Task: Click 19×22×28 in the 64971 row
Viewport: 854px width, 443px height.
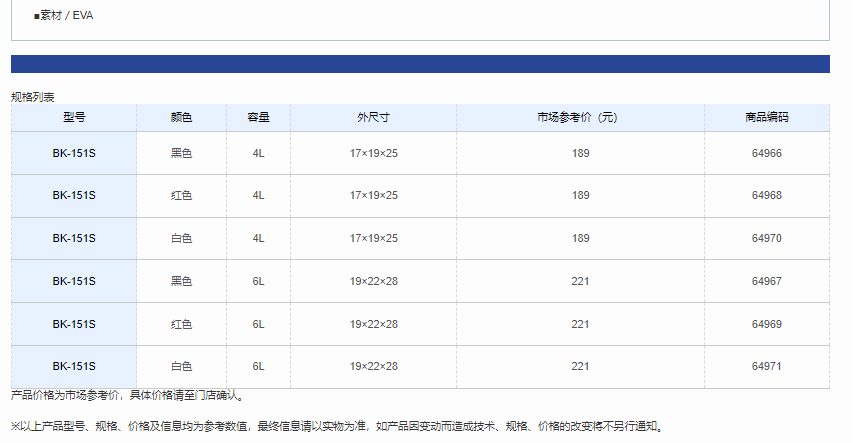Action: click(x=374, y=366)
